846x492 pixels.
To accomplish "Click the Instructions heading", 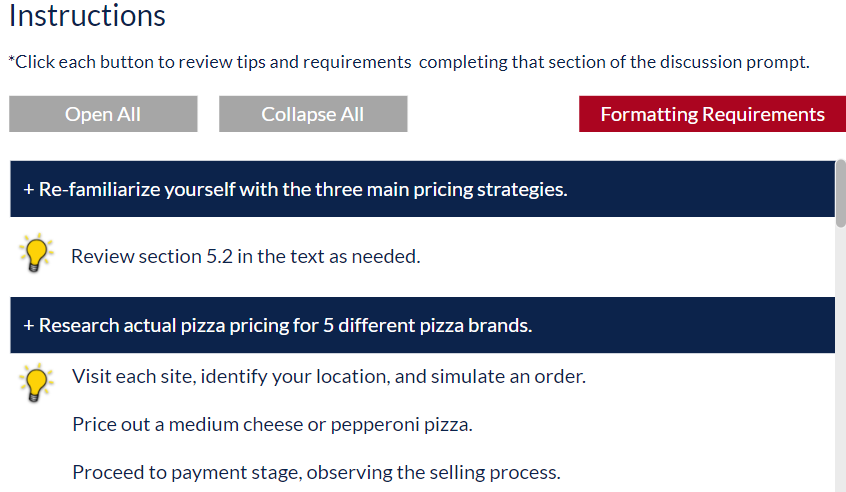I will point(87,16).
